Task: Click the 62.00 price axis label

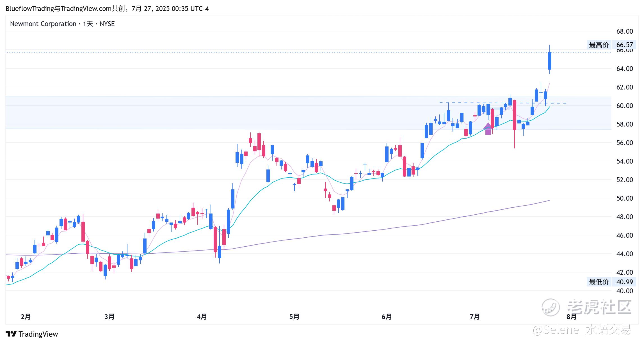Action: 625,87
